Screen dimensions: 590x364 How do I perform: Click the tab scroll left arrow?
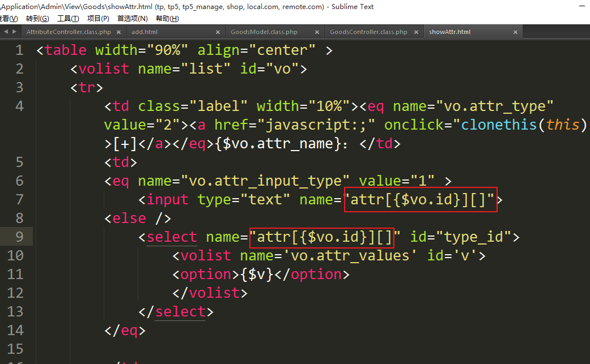(6, 32)
